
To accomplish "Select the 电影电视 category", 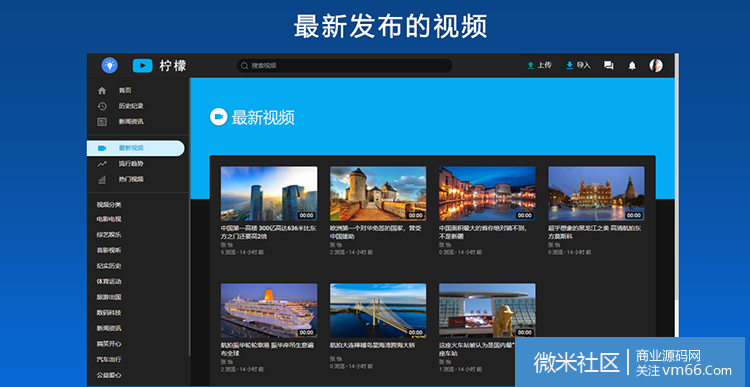I will [x=109, y=219].
